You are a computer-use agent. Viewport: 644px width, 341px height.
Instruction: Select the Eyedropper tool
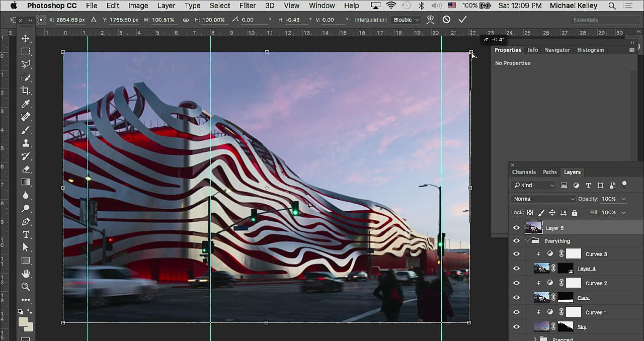point(26,104)
